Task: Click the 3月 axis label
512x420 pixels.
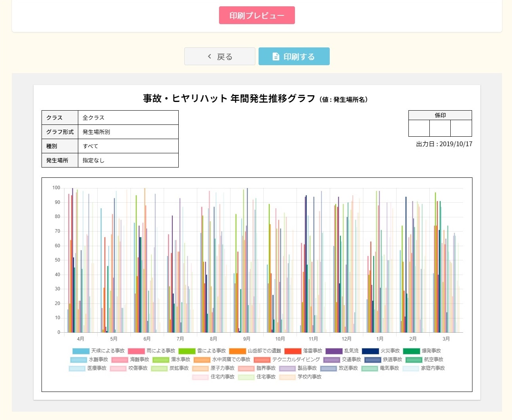Action: 446,339
